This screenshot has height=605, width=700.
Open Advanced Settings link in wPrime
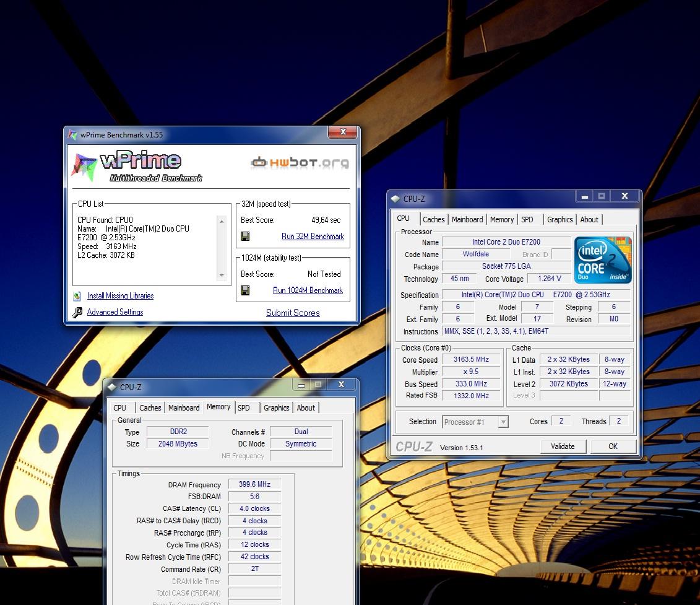(x=115, y=312)
